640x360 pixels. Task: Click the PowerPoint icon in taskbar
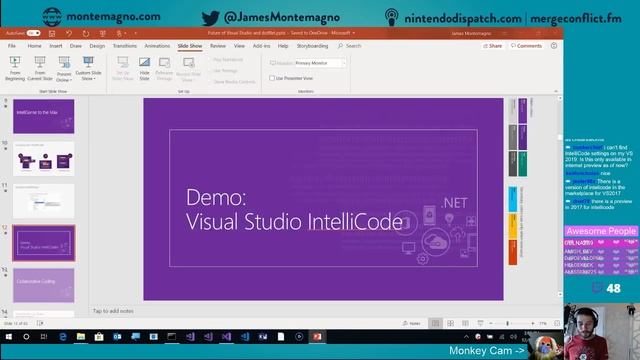[317, 337]
